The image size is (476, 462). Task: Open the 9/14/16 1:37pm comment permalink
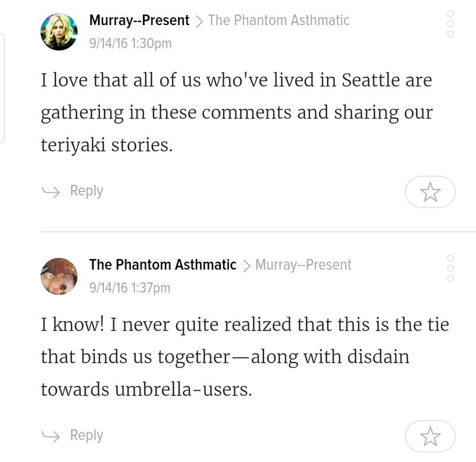tap(130, 288)
